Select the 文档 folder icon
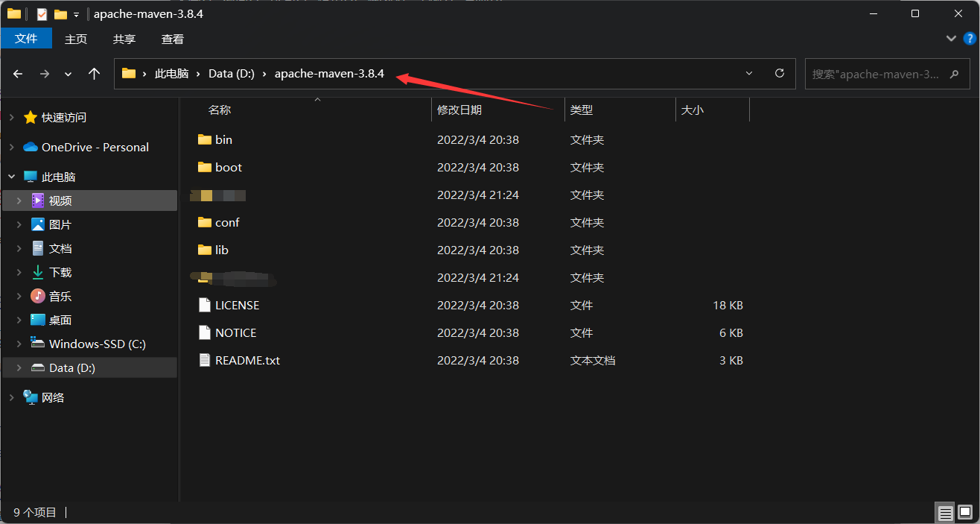Image resolution: width=980 pixels, height=524 pixels. click(38, 248)
